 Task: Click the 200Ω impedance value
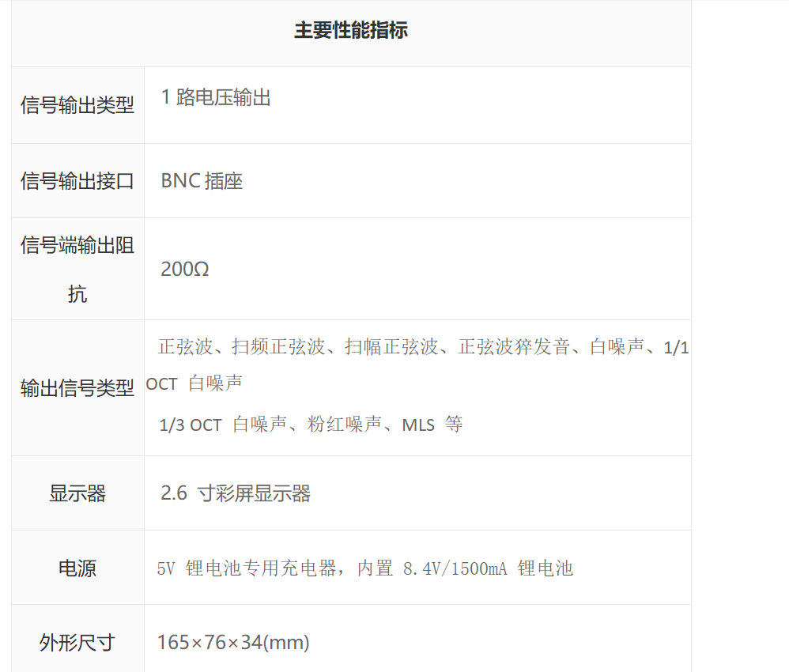coord(185,270)
